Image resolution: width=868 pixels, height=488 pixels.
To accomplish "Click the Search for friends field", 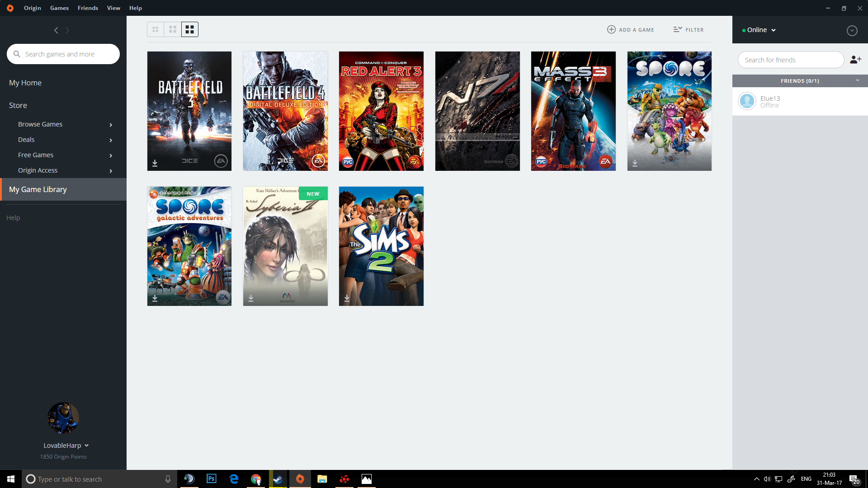I will tap(791, 60).
